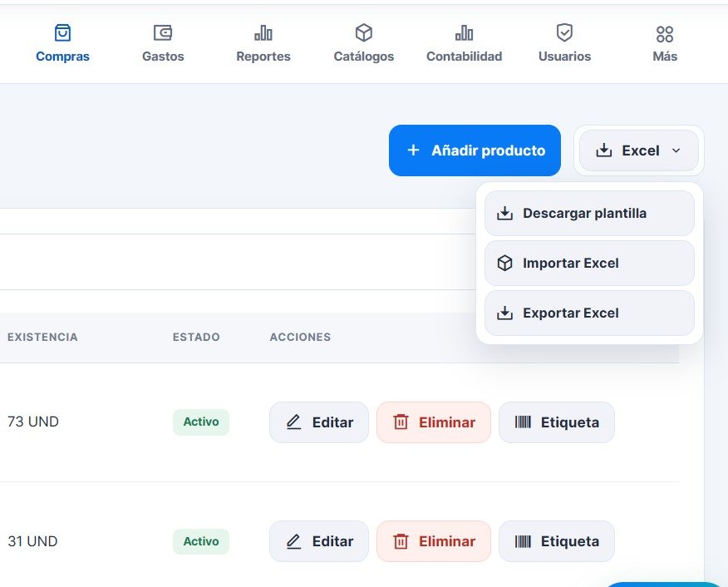728x587 pixels.
Task: Click the download icon on Excel button
Action: tap(603, 150)
